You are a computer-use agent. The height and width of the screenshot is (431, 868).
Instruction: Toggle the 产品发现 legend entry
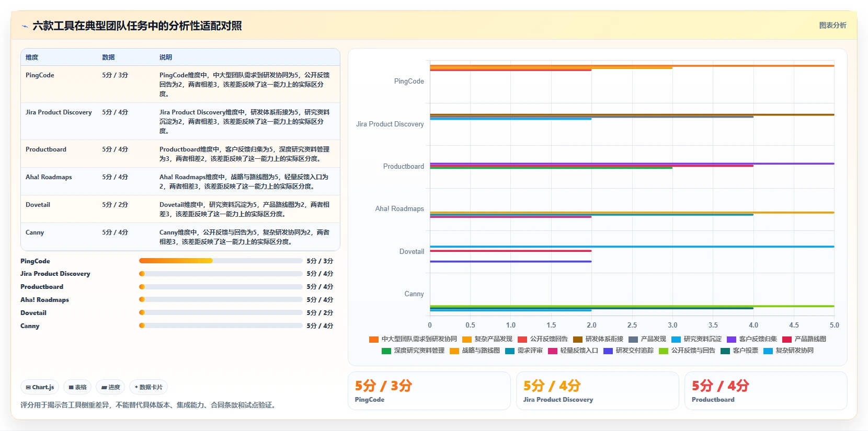click(x=647, y=339)
